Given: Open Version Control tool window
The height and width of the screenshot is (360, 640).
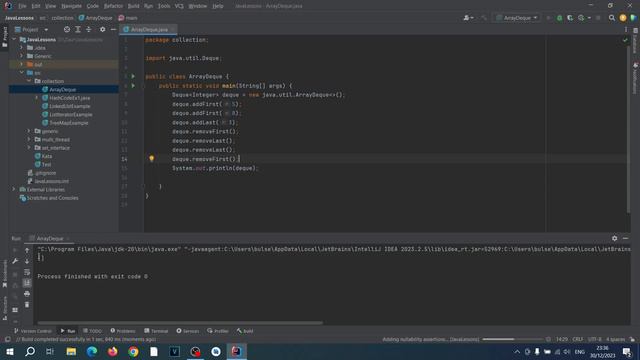Looking at the screenshot, I should click(33, 331).
